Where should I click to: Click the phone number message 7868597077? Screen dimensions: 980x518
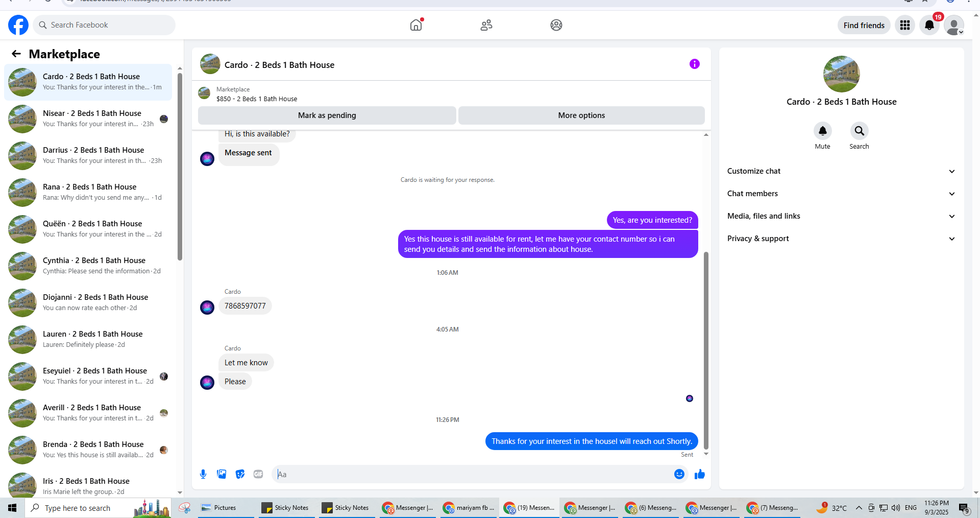coord(245,306)
